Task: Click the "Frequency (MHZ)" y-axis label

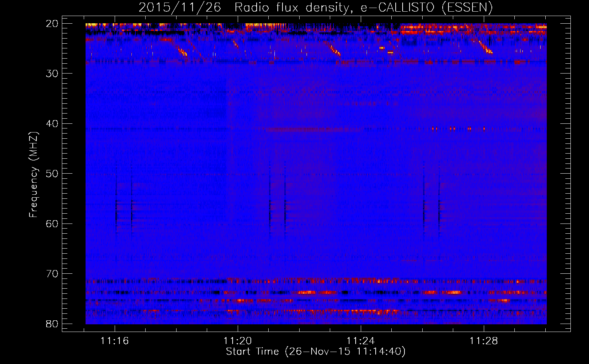Action: [33, 175]
